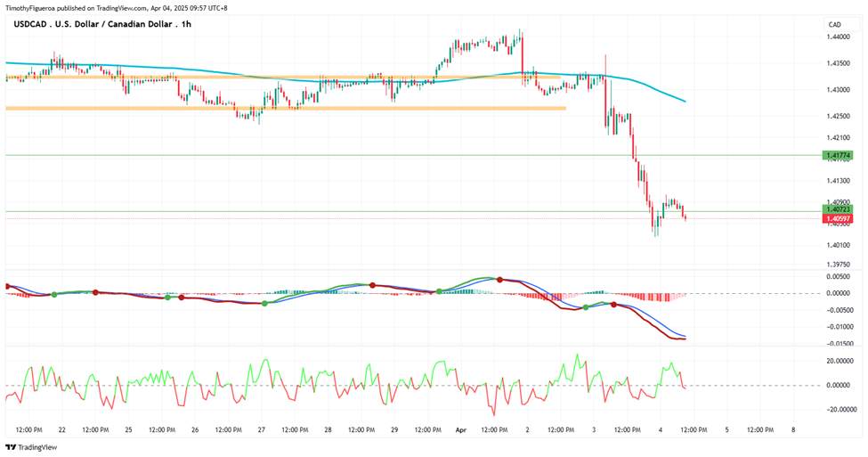Click the 1.43000 price axis value
868x457 pixels.
838,90
